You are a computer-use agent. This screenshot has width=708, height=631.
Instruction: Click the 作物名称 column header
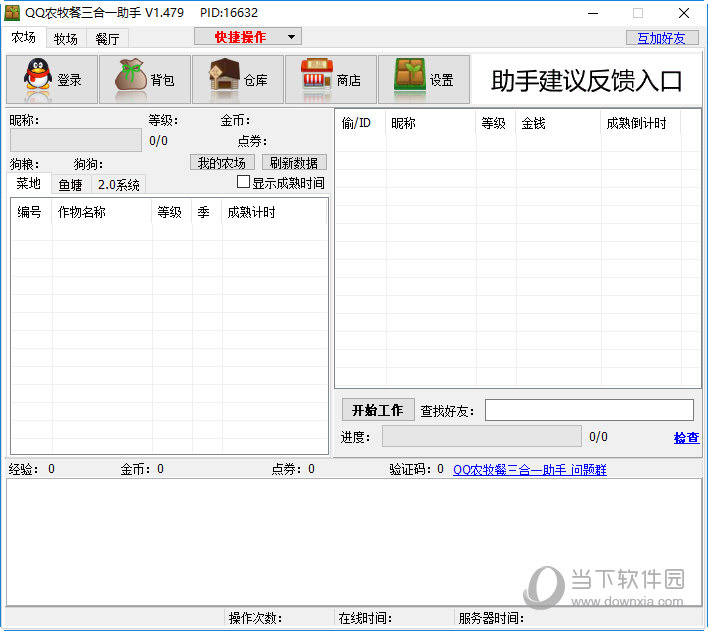coord(102,212)
